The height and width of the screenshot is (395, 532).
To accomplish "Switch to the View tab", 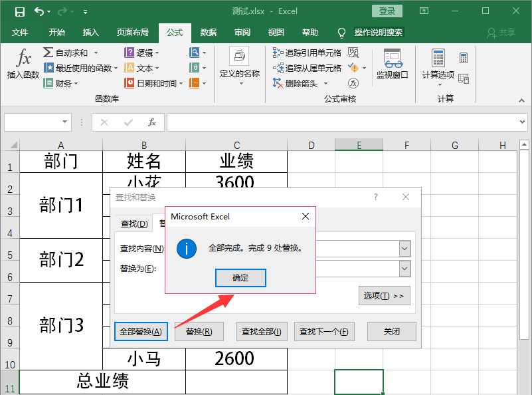I will tap(276, 33).
